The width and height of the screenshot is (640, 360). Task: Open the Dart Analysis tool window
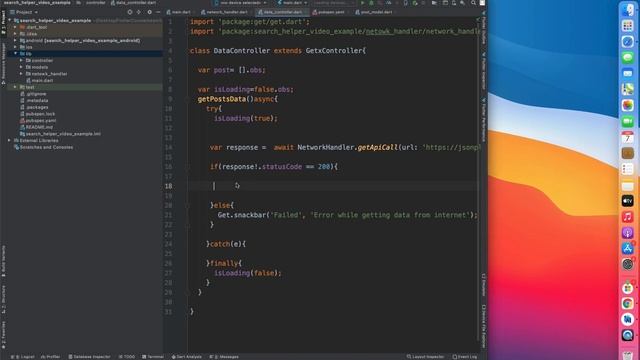[x=187, y=357]
